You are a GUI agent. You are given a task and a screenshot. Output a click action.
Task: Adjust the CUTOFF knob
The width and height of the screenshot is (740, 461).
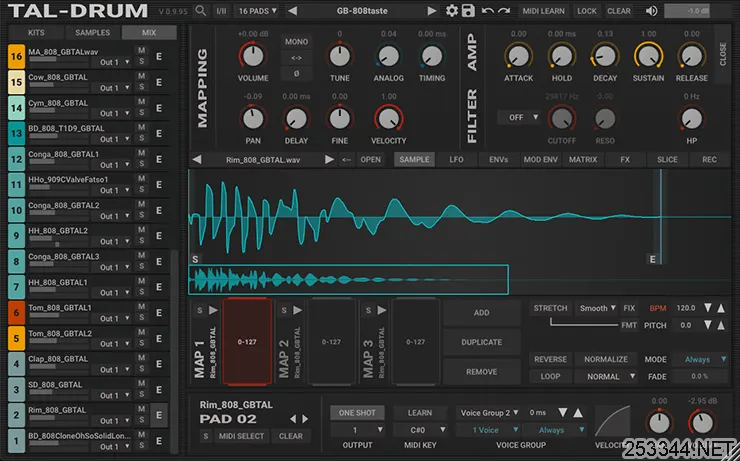pos(562,118)
